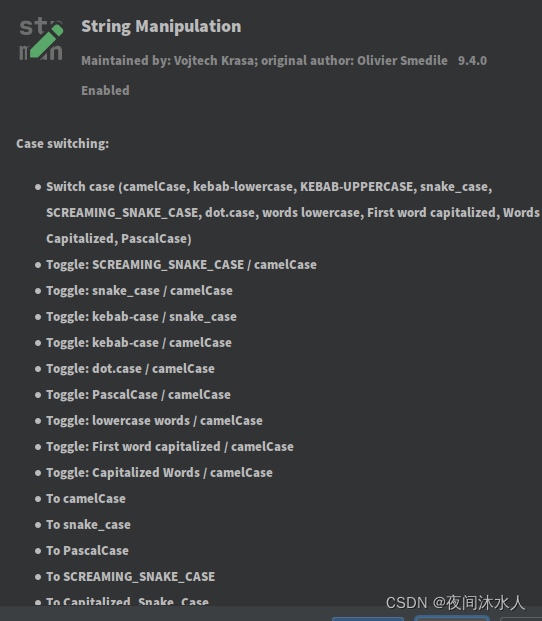Viewport: 542px width, 621px height.
Task: Select Toggle: PascalCase / camelCase entry
Action: coord(138,395)
